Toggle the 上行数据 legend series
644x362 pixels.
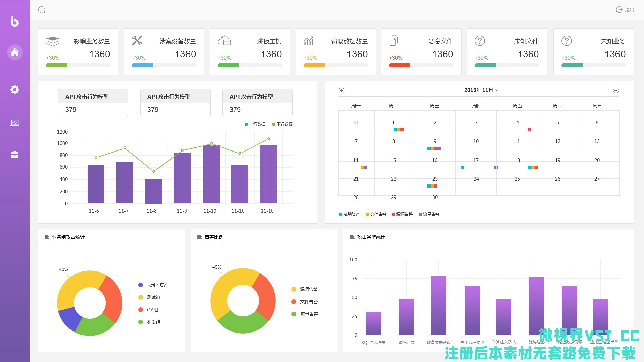[255, 124]
